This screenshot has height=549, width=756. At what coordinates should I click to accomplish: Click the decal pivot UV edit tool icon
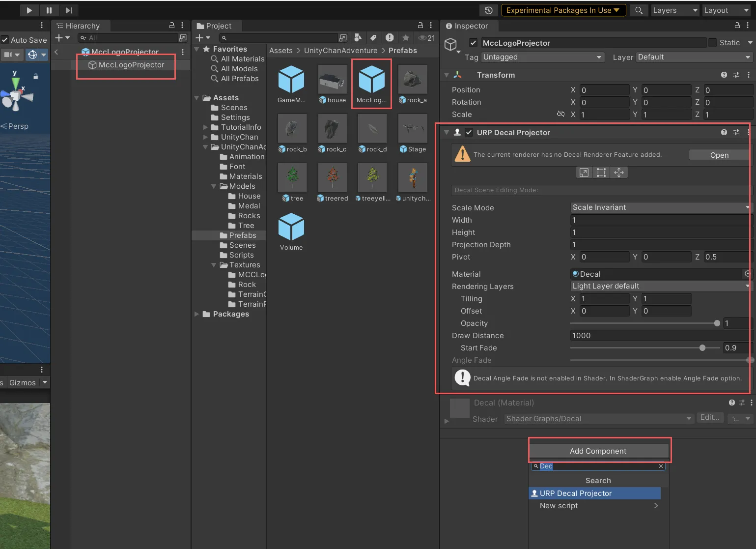tap(619, 173)
